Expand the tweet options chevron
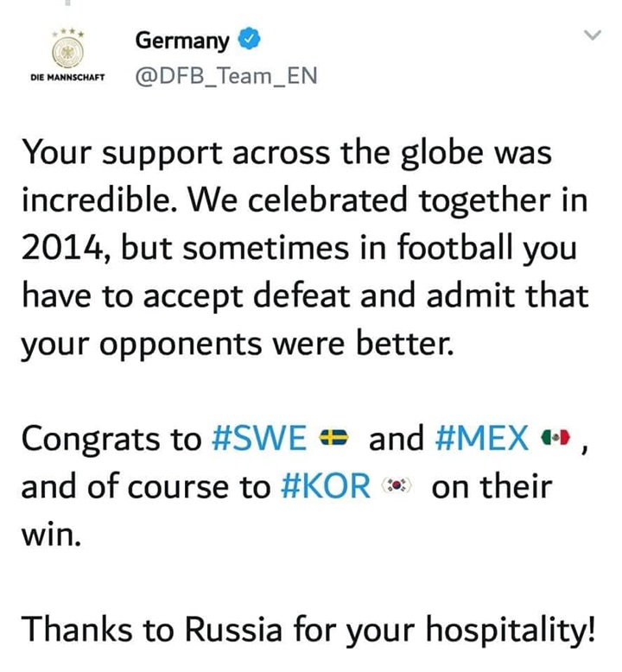The image size is (622, 672). [593, 35]
